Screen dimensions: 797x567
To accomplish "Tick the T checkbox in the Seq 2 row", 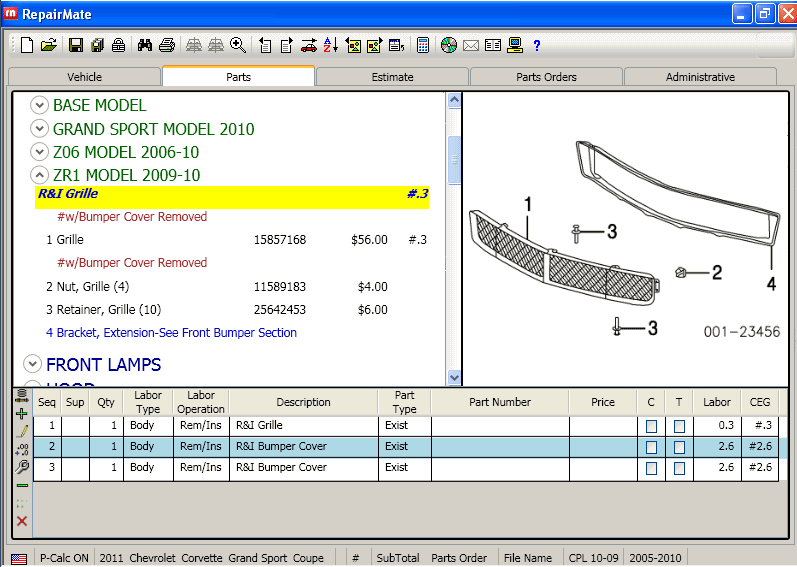I will click(x=679, y=447).
